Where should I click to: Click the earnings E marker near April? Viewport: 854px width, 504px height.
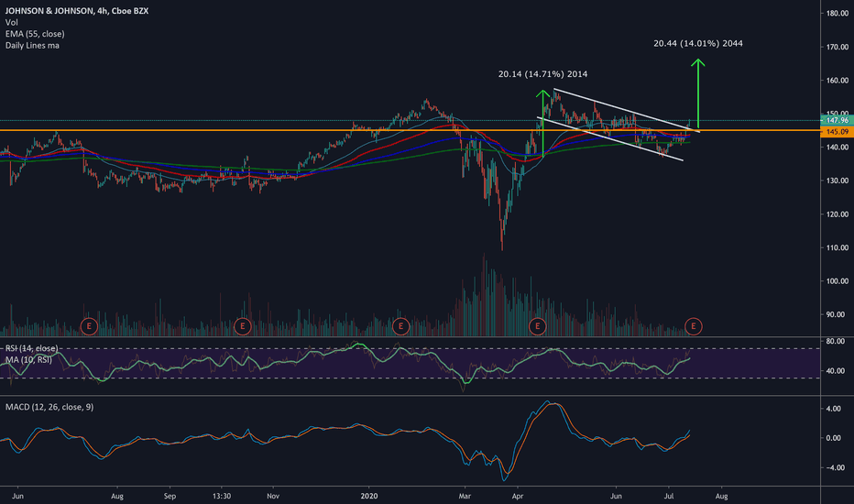(x=538, y=326)
